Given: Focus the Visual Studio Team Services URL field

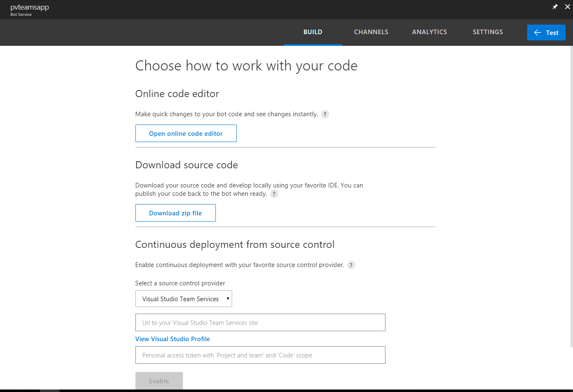Looking at the screenshot, I should [x=260, y=322].
